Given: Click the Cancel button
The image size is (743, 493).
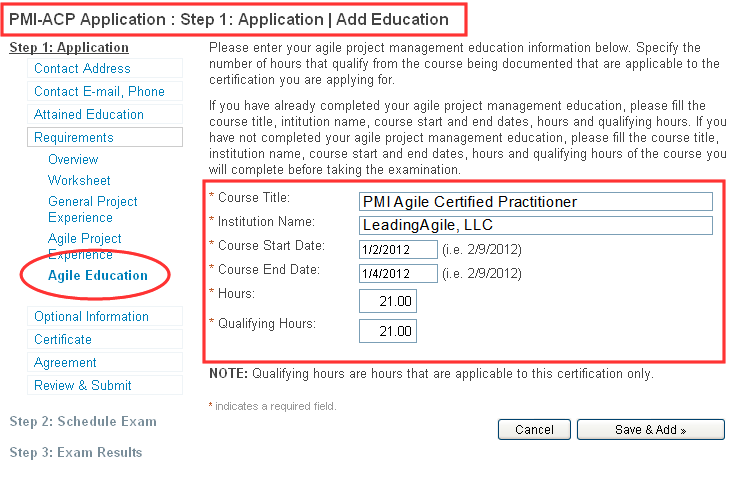Looking at the screenshot, I should point(534,429).
